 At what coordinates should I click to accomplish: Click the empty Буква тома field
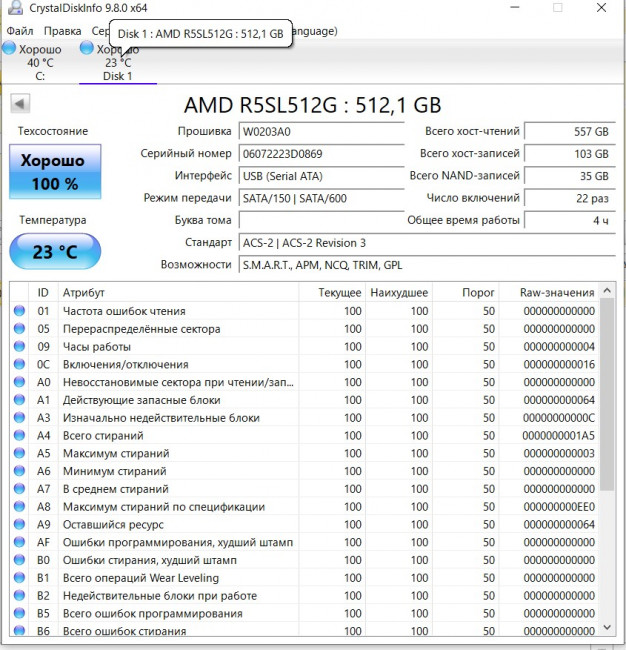(321, 220)
